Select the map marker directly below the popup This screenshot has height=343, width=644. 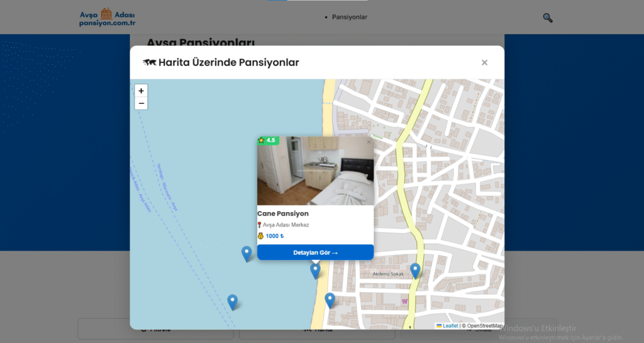[x=315, y=271]
